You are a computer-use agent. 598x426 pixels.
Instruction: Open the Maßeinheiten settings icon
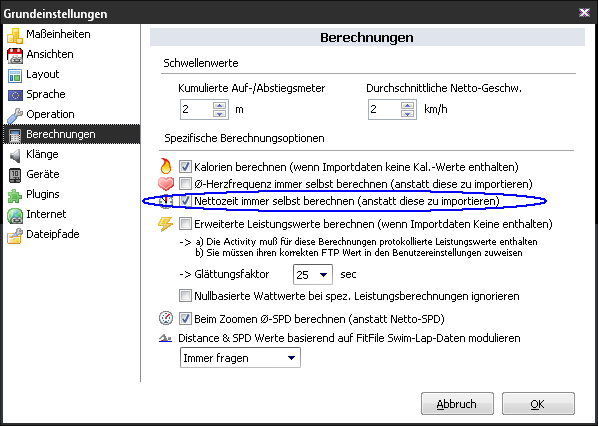(x=15, y=35)
